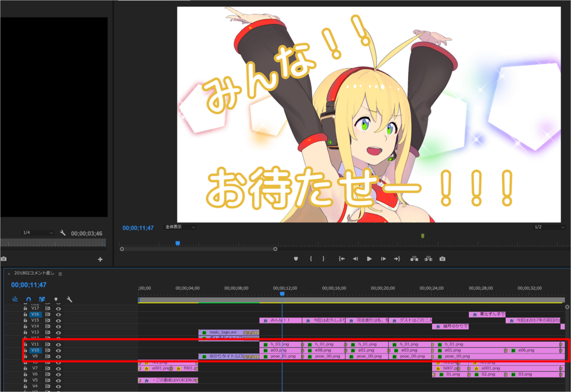Select the e08.png clip

pyautogui.click(x=324, y=350)
